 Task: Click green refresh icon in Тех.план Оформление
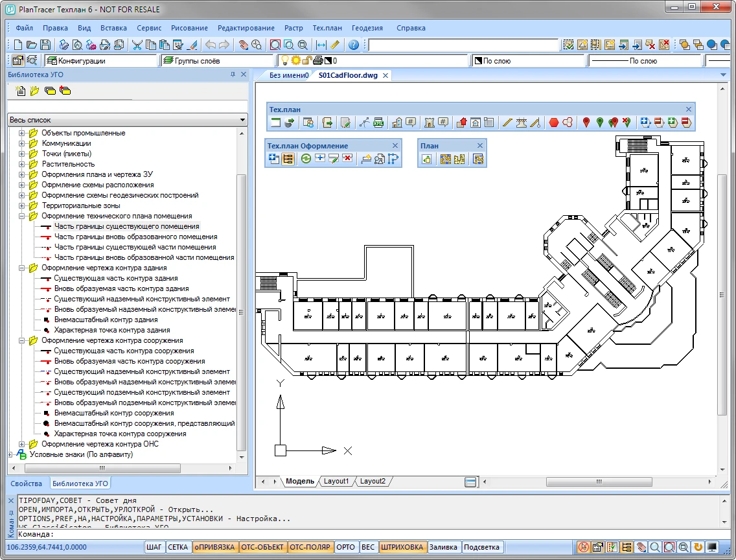[x=306, y=158]
